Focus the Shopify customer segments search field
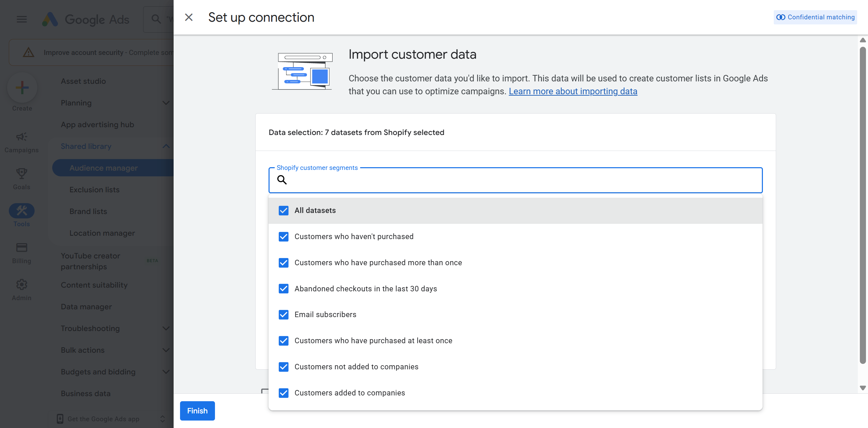The image size is (868, 428). [x=515, y=180]
